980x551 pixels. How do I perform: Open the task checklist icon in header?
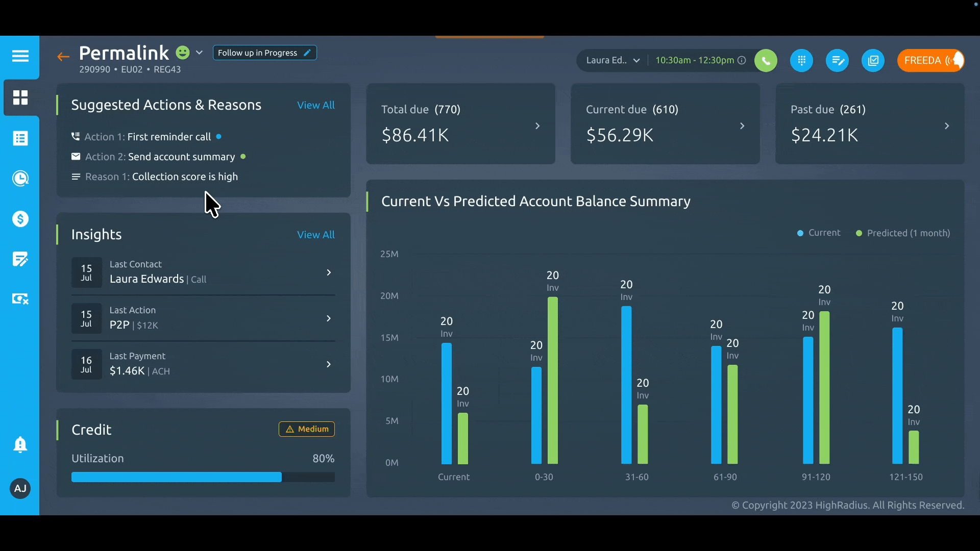873,61
